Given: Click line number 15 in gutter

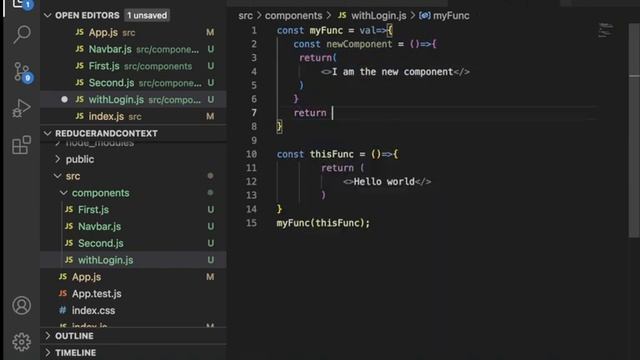Looking at the screenshot, I should [251, 223].
